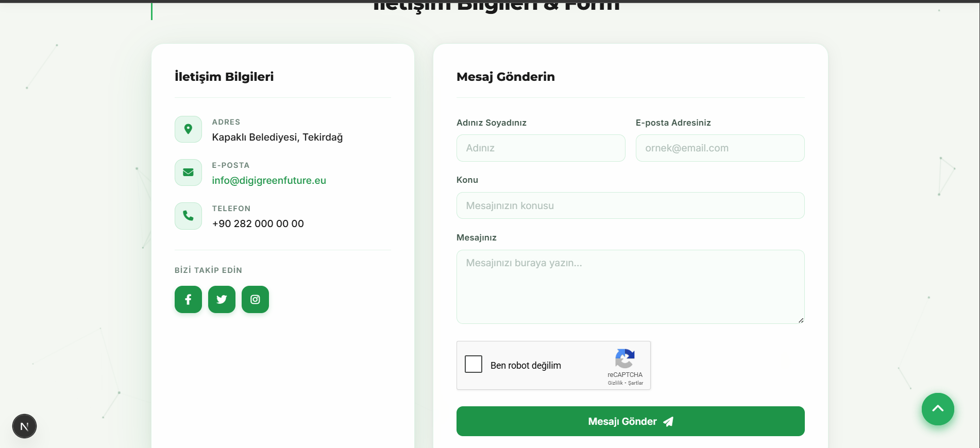980x448 pixels.
Task: Click the E-POSTA label
Action: point(231,165)
